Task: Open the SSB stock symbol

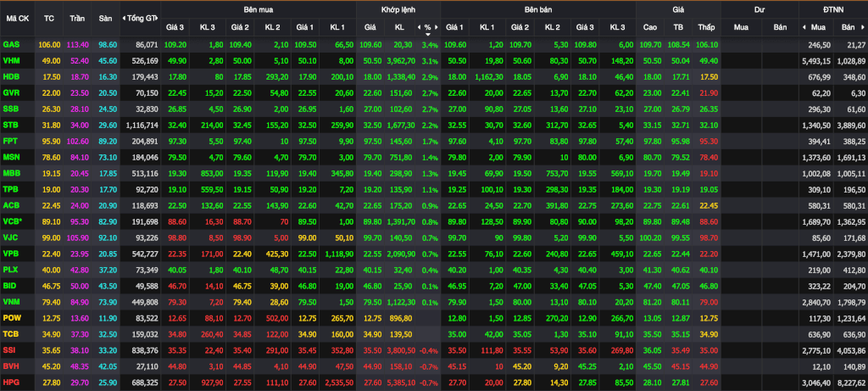Action: tap(10, 109)
